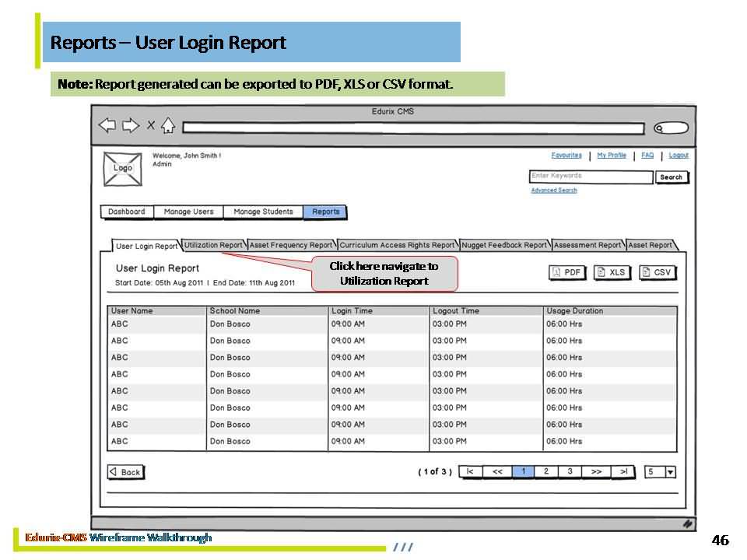Open the Dashboard menu item

click(127, 212)
